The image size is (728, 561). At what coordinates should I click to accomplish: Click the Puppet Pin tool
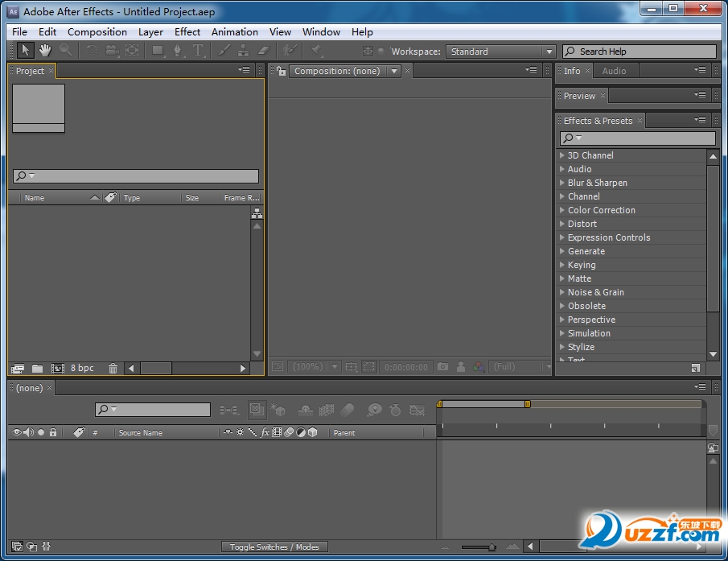[x=317, y=51]
